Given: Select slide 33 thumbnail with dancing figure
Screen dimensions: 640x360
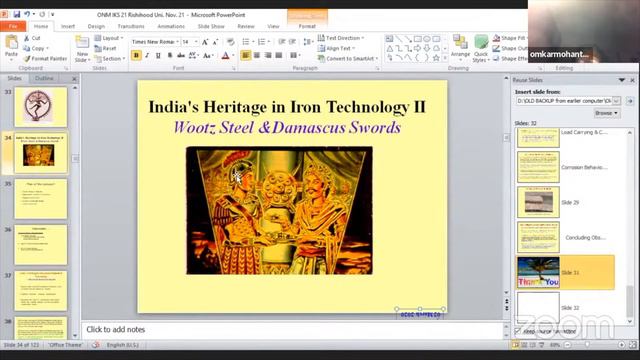Looking at the screenshot, I should [x=40, y=107].
